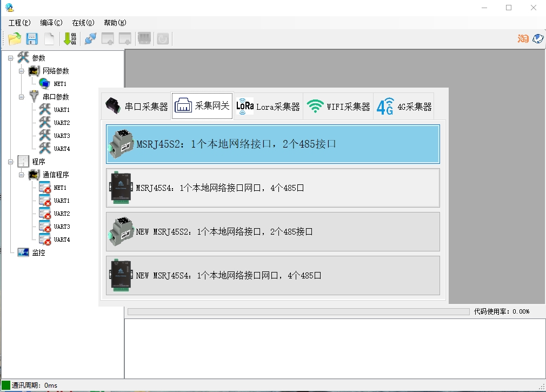Switch to the WIFI采集器 tab

pyautogui.click(x=338, y=106)
